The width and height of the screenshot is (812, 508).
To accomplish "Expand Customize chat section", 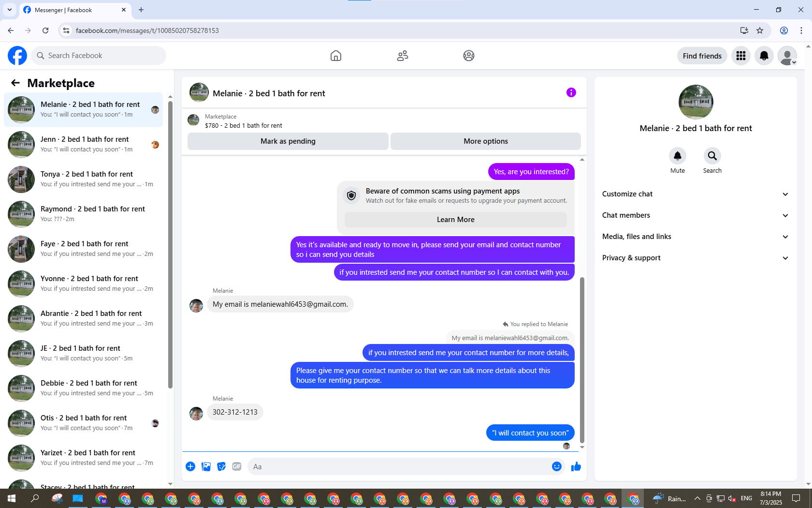I will point(696,194).
